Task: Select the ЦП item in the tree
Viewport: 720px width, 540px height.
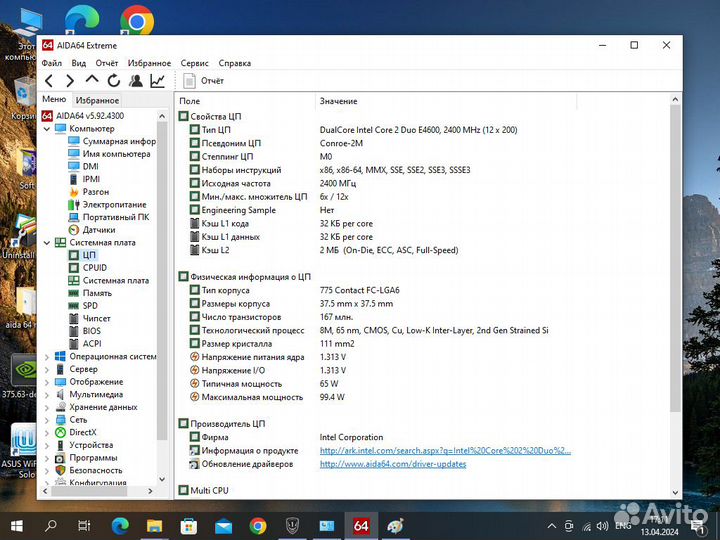Action: tap(89, 255)
